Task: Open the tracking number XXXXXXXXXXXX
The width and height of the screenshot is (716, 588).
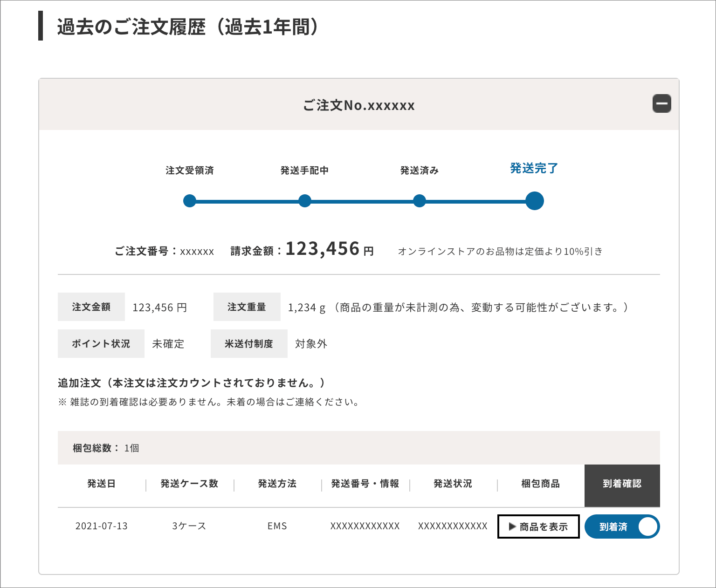Action: [x=365, y=526]
